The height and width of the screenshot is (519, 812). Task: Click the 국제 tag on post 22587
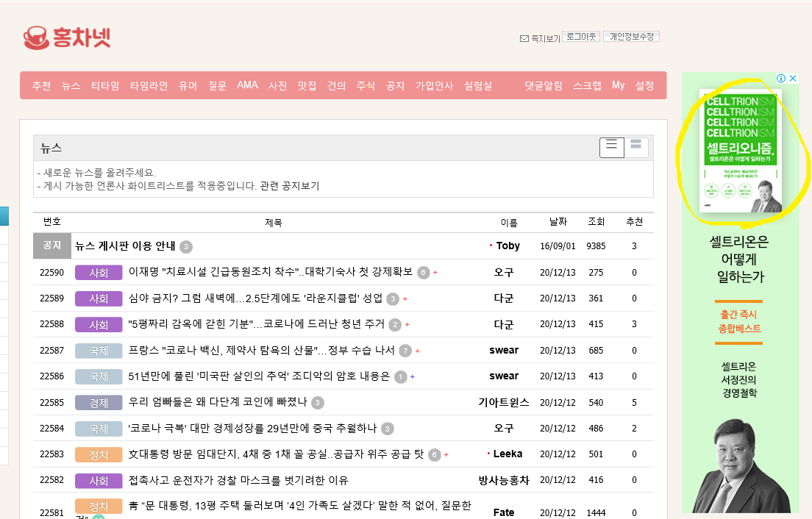[x=99, y=351]
